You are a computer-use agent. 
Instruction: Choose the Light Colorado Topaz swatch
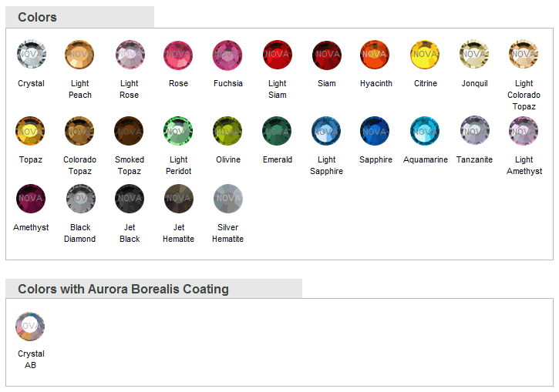(x=524, y=55)
